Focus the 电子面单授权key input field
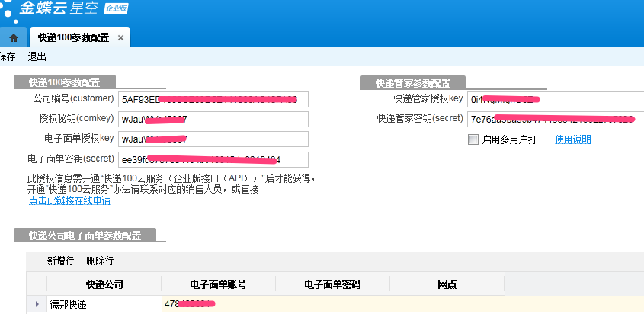This screenshot has width=644, height=314. [x=213, y=139]
